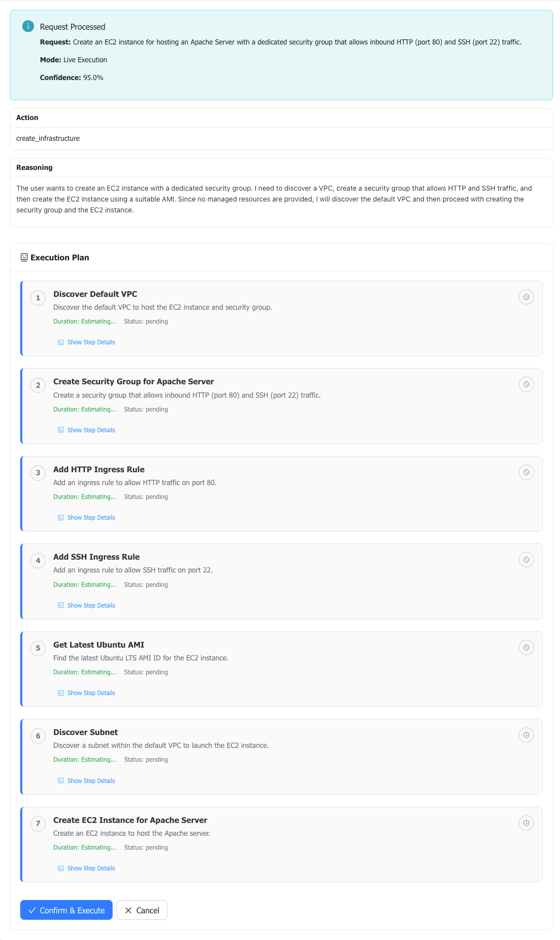
Task: Click step number badge 1 on Discover Default VPC
Action: 38,297
